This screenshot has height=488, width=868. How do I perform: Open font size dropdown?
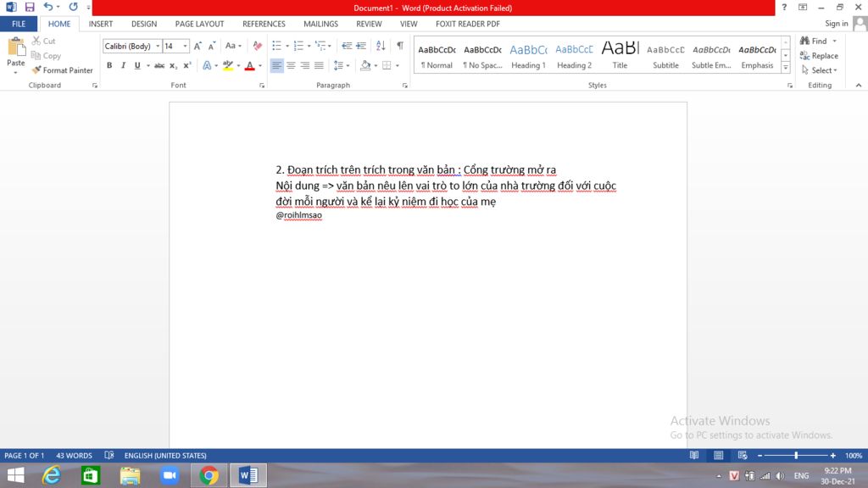click(185, 46)
